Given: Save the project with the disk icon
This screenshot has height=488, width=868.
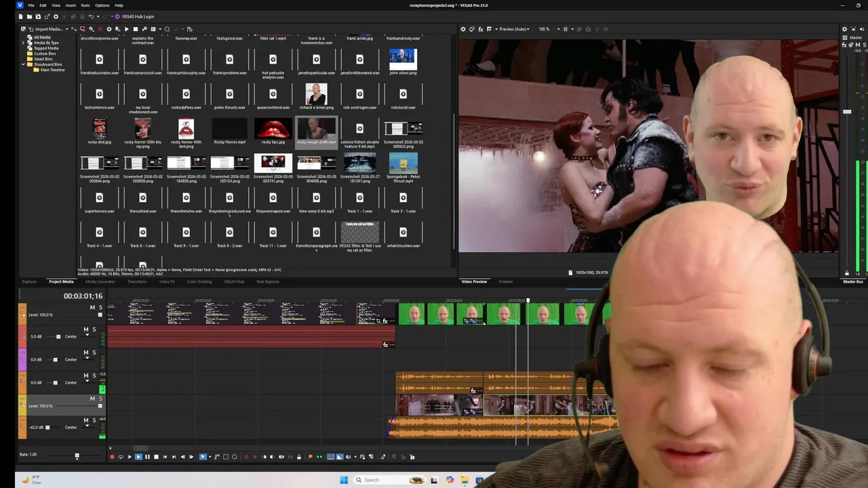Looking at the screenshot, I should pos(38,16).
